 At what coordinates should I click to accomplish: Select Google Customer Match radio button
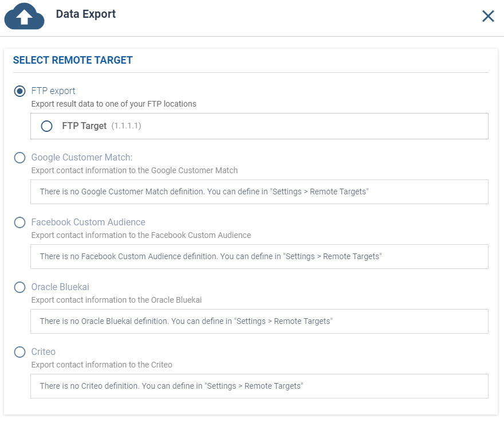(x=20, y=158)
